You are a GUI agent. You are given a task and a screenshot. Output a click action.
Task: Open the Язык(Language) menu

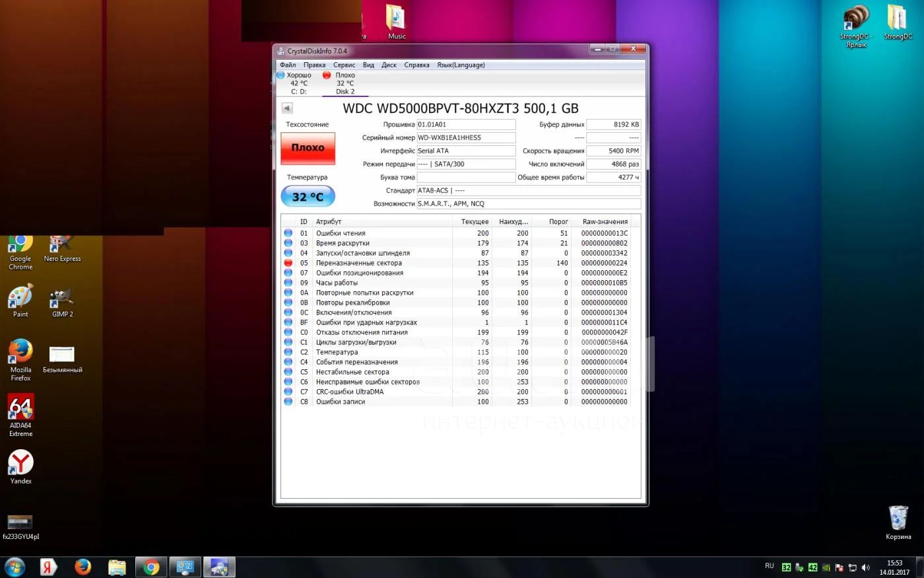point(461,65)
